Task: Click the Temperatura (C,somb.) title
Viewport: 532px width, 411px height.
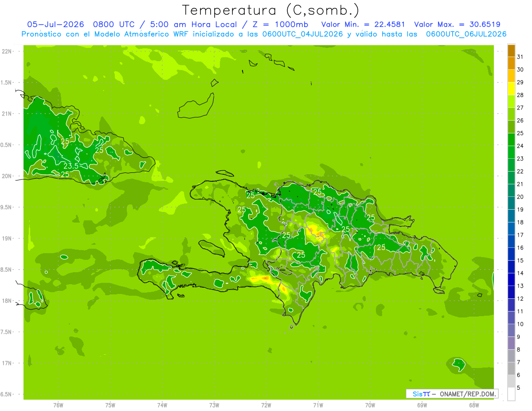Action: point(270,10)
